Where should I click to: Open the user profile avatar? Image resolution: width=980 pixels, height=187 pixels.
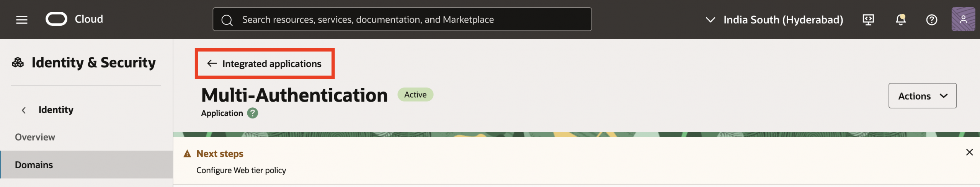pyautogui.click(x=963, y=19)
